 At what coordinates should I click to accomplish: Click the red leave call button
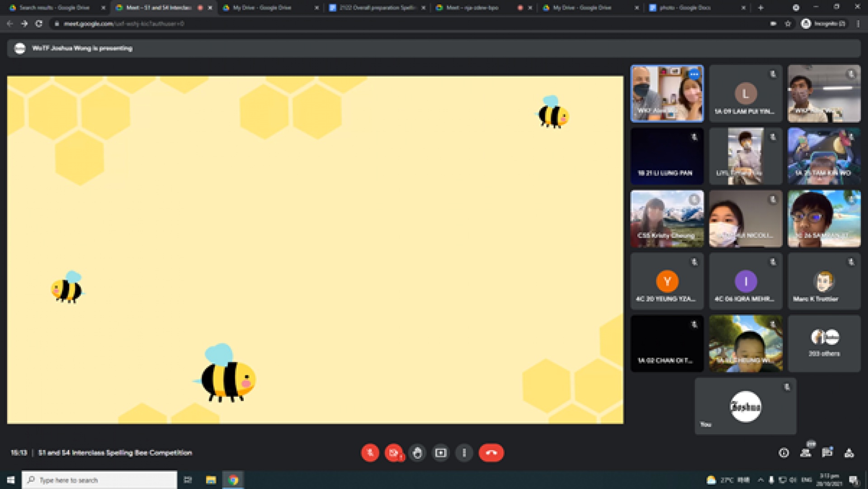point(491,453)
